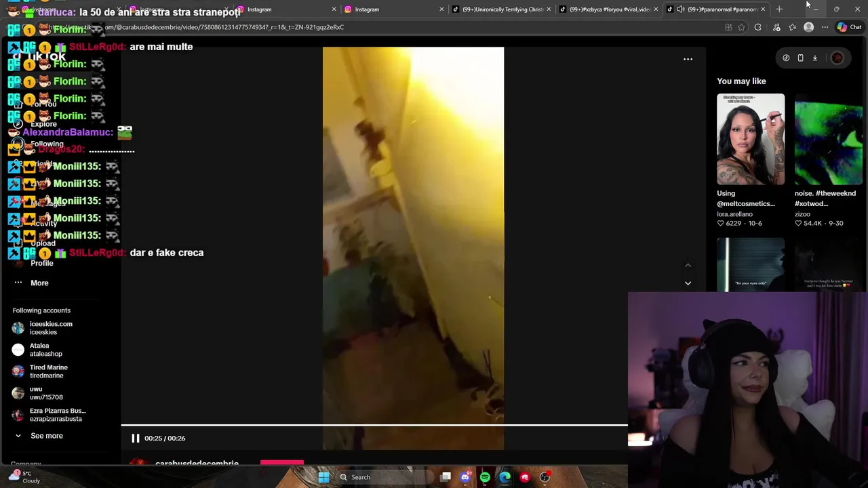The width and height of the screenshot is (868, 488).
Task: Go to the previous video with up arrow
Action: click(688, 265)
